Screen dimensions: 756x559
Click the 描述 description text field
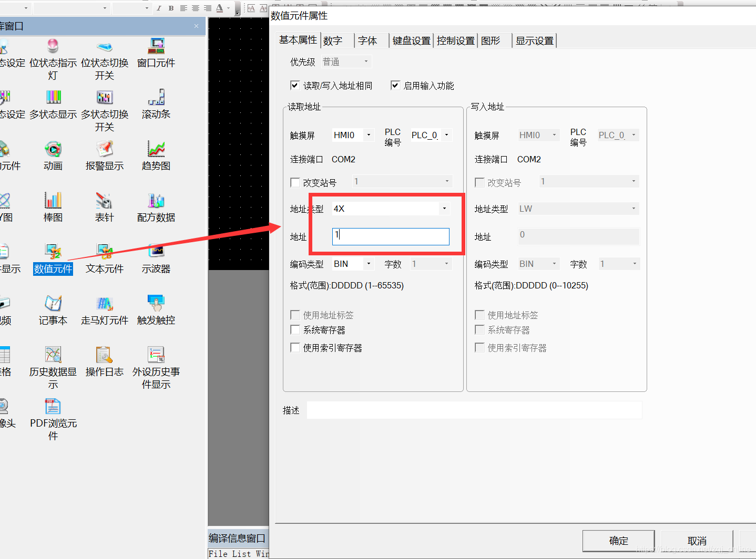[x=474, y=410]
